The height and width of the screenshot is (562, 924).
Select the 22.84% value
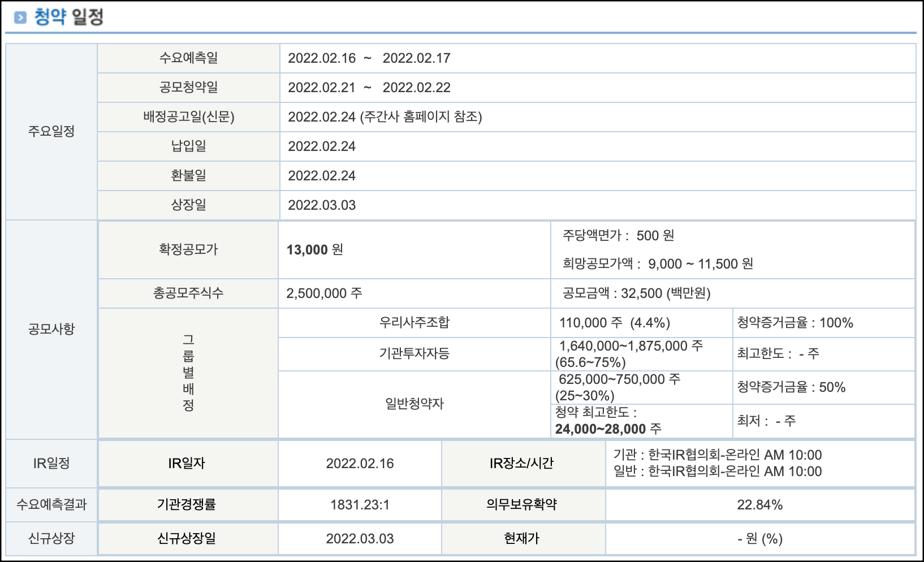(760, 505)
